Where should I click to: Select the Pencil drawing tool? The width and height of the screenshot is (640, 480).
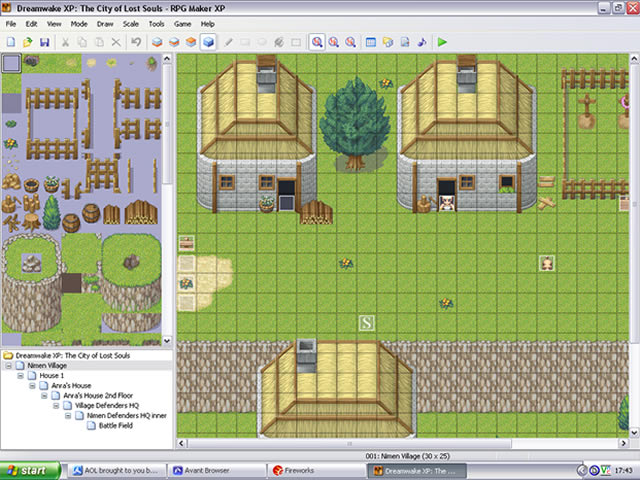point(228,42)
